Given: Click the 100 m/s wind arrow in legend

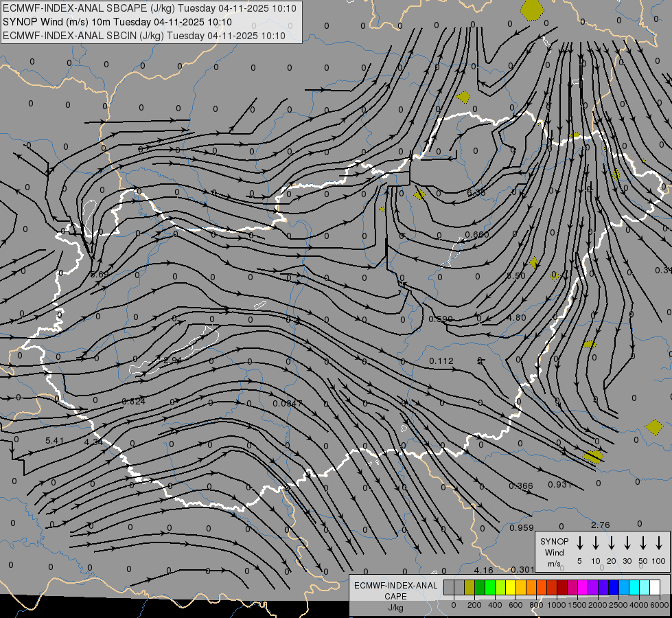Looking at the screenshot, I should click(x=659, y=543).
